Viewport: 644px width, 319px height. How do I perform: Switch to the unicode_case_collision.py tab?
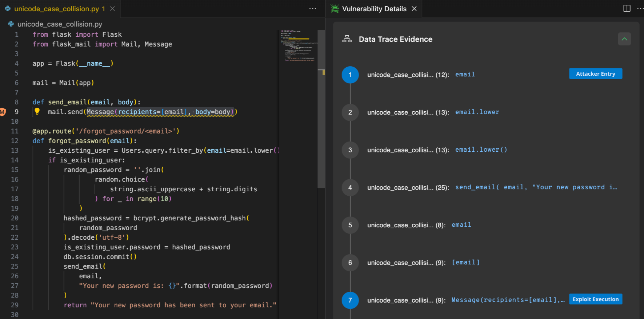(56, 9)
